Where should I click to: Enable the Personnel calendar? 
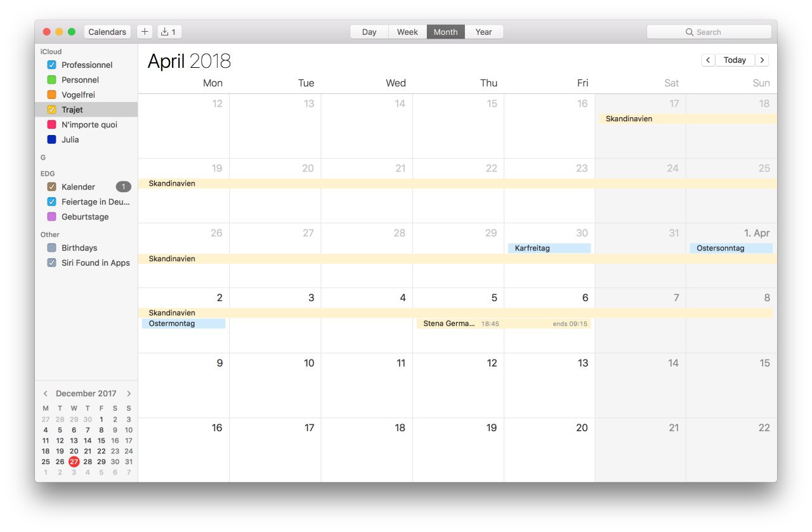52,80
